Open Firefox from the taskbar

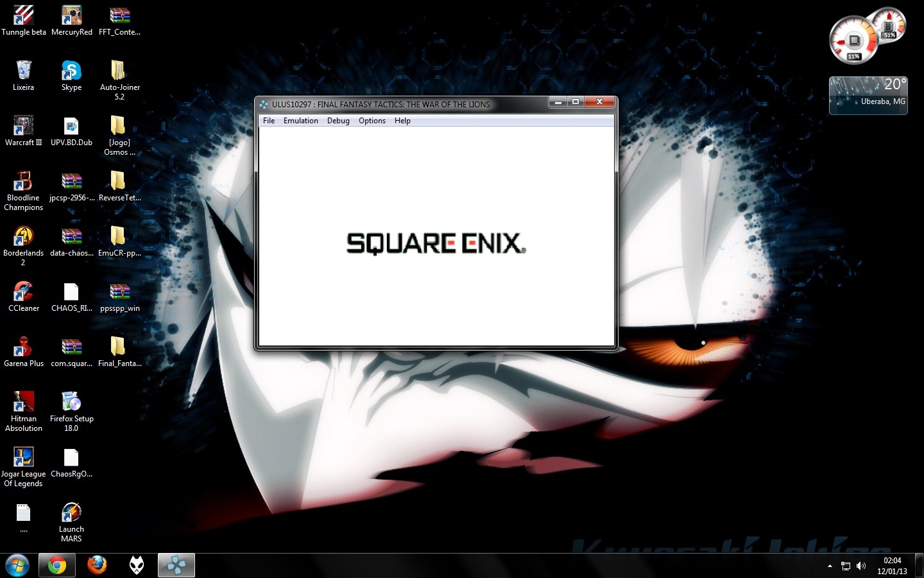click(97, 565)
